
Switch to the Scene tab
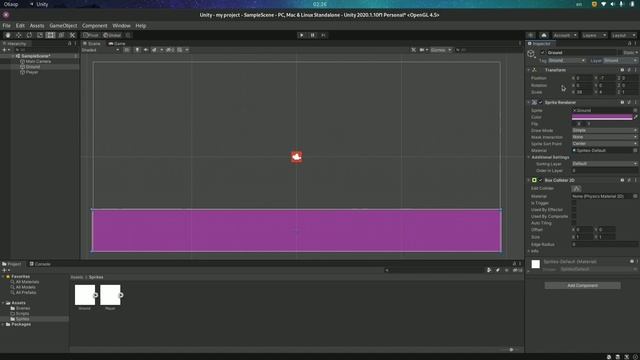click(x=92, y=43)
